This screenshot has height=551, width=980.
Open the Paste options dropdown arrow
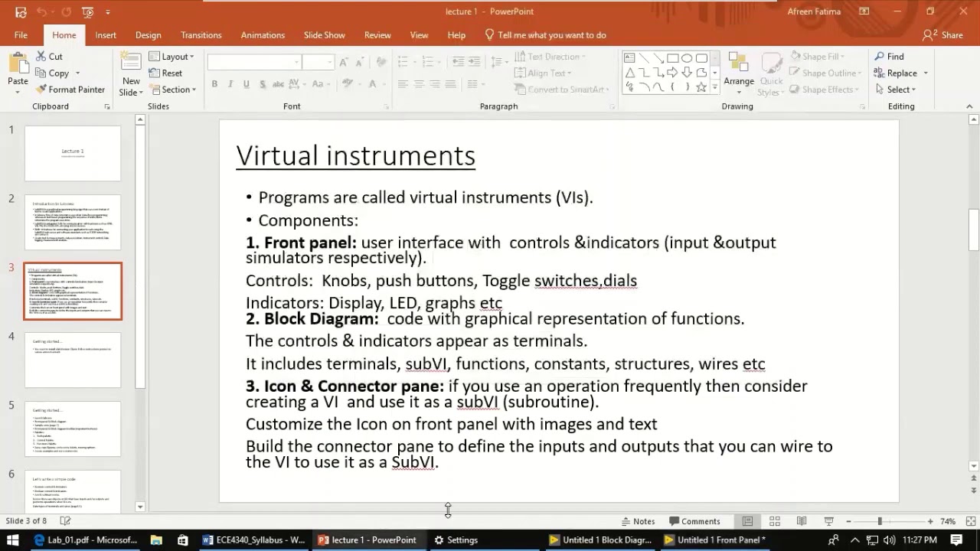(18, 92)
